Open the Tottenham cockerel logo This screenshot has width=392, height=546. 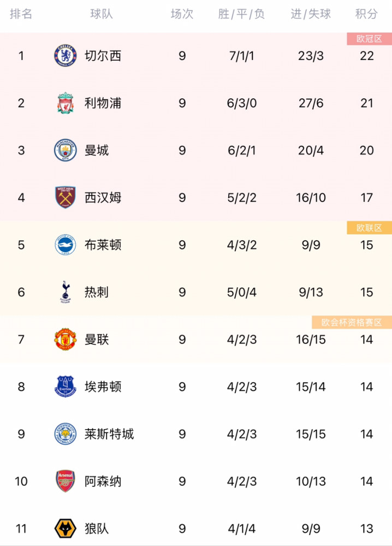click(66, 292)
